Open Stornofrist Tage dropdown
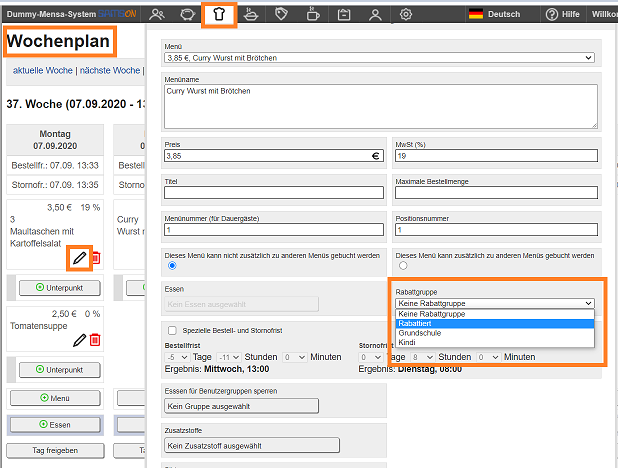The width and height of the screenshot is (618, 468). click(371, 357)
